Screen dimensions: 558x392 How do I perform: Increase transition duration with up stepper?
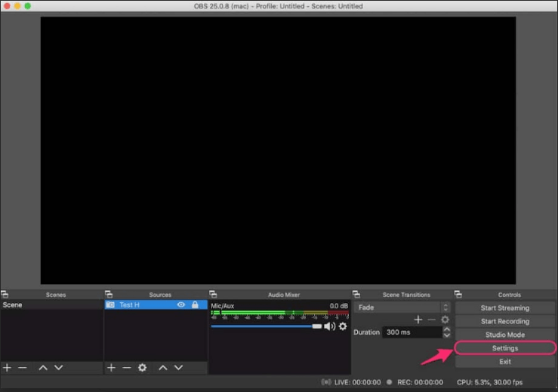[446, 329]
